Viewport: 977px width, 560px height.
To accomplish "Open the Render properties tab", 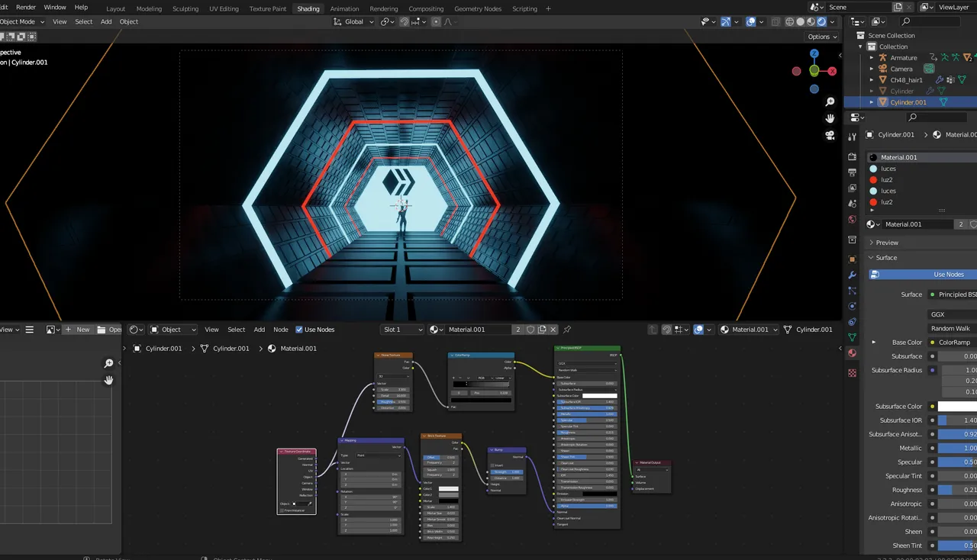I will coord(853,156).
